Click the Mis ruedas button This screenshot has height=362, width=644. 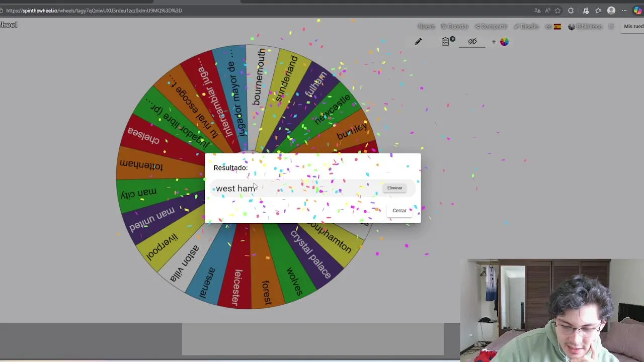(633, 27)
